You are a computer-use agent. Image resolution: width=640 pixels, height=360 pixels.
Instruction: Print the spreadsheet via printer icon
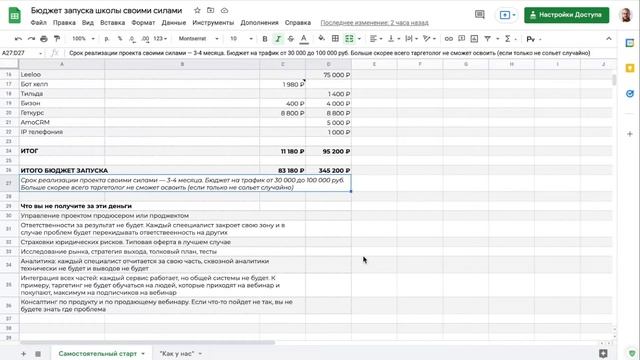pos(44,39)
